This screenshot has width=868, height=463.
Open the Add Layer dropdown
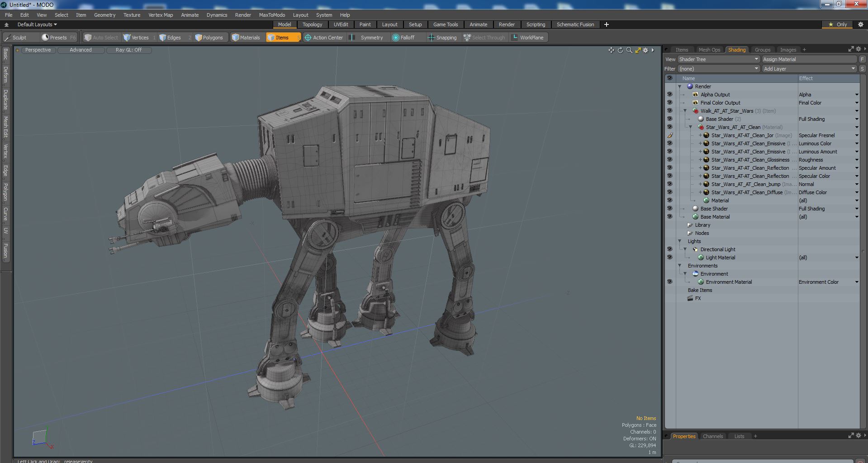click(x=809, y=69)
